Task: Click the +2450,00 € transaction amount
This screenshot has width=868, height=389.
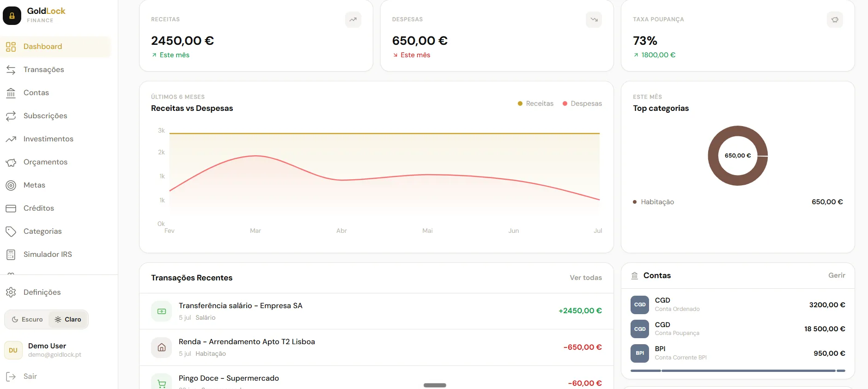Action: click(x=580, y=311)
